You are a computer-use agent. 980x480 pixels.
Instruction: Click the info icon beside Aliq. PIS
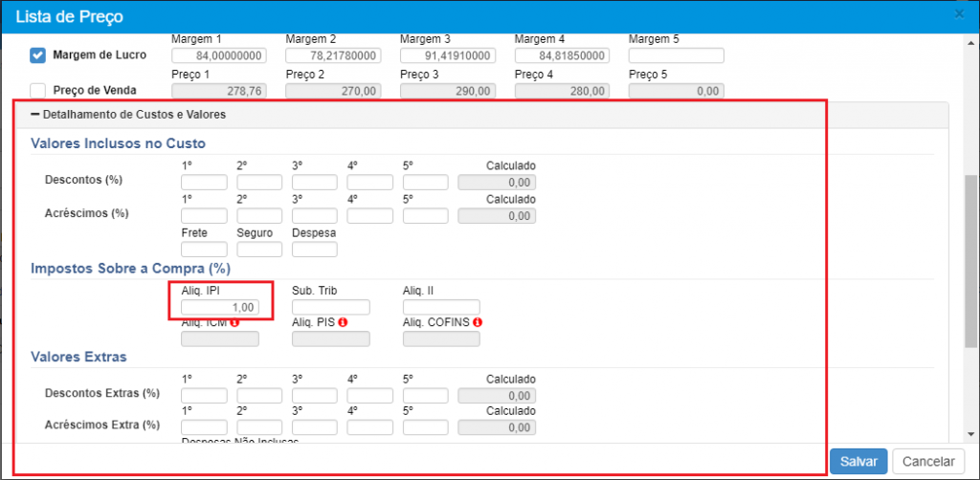(x=342, y=322)
